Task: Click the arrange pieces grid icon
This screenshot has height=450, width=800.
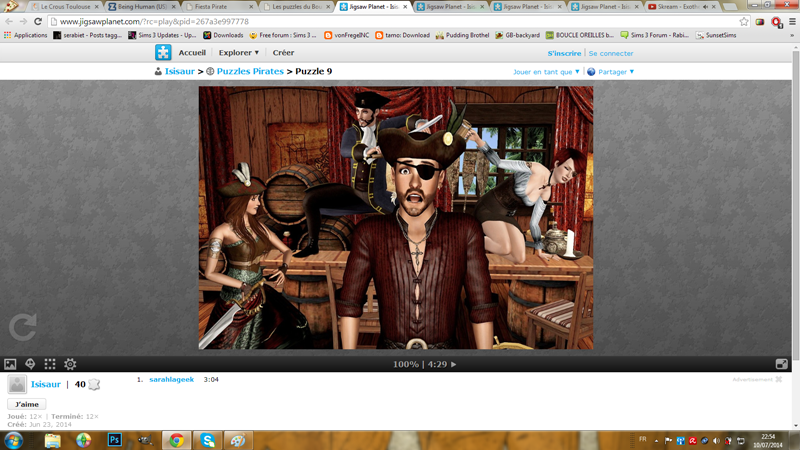Action: point(50,364)
